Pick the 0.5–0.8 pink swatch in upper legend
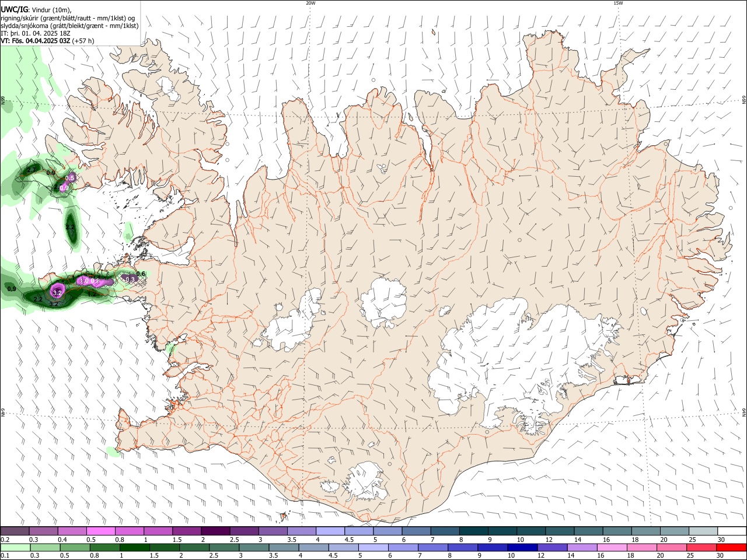This screenshot has width=747, height=560. (101, 531)
